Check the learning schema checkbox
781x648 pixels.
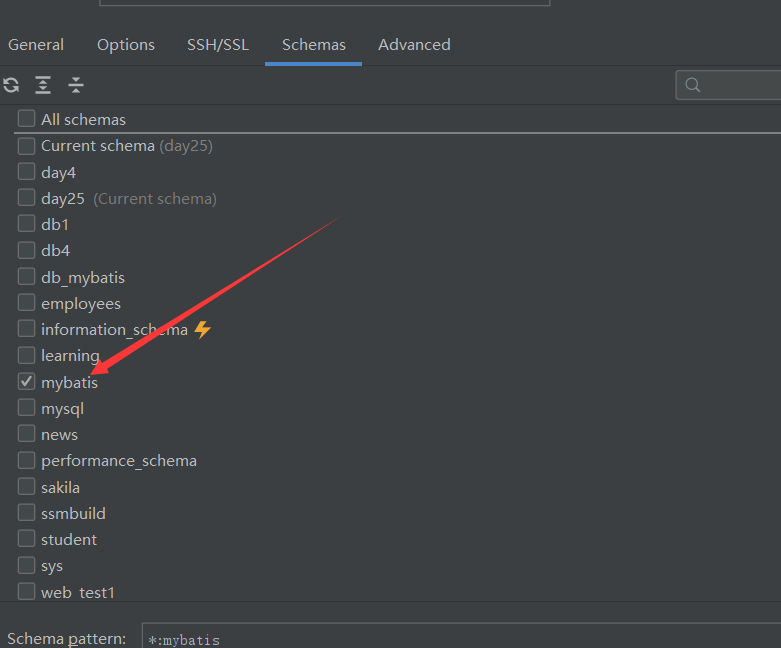point(26,355)
